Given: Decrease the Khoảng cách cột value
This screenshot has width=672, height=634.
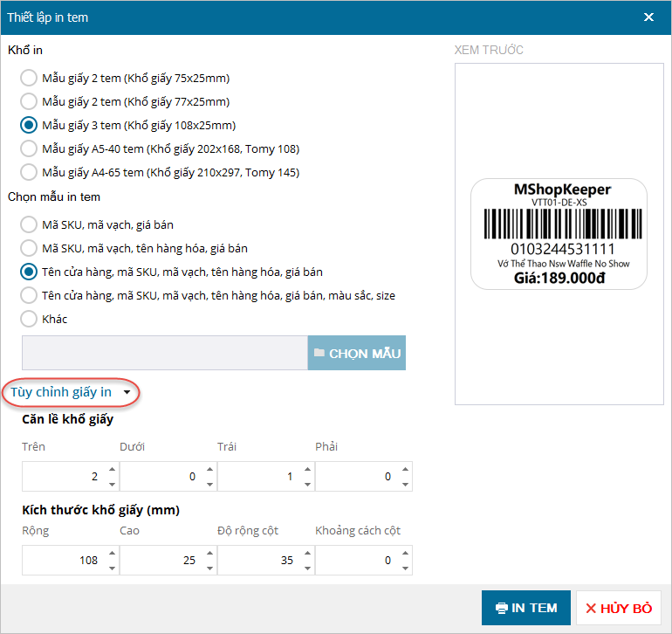Looking at the screenshot, I should [x=405, y=567].
